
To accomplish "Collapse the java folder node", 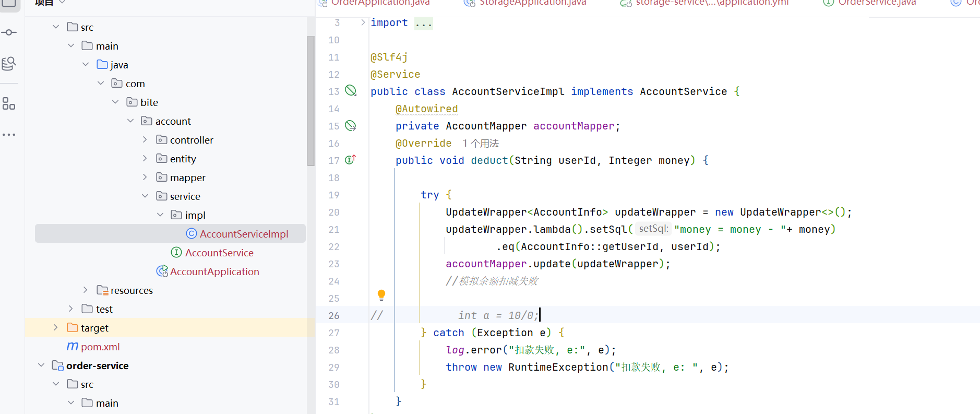I will [86, 64].
